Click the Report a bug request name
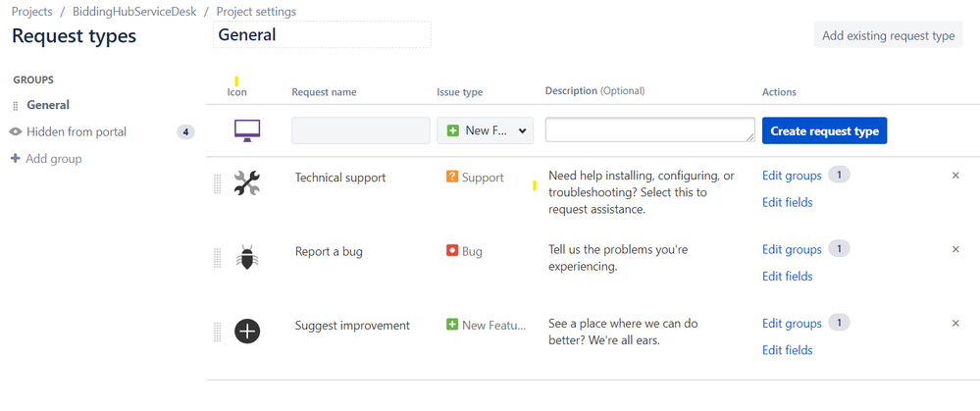Screen dimensions: 980x411 [329, 251]
